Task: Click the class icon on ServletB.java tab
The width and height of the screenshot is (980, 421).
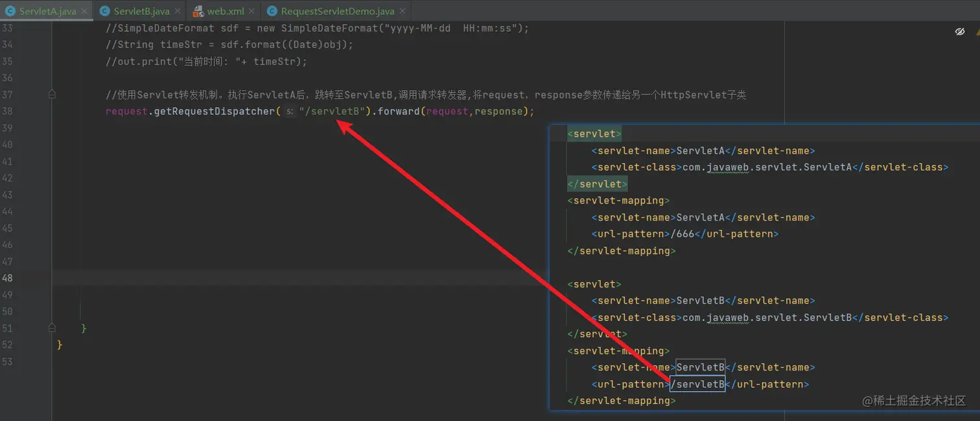Action: tap(104, 11)
